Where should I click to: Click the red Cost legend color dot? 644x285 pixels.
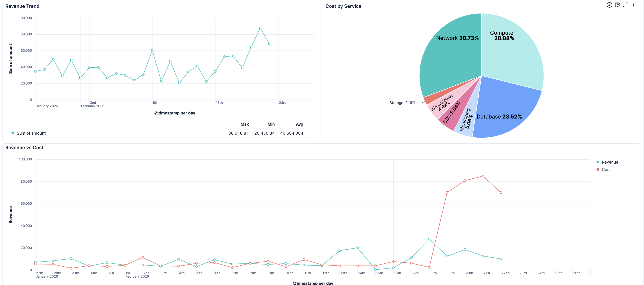click(598, 169)
